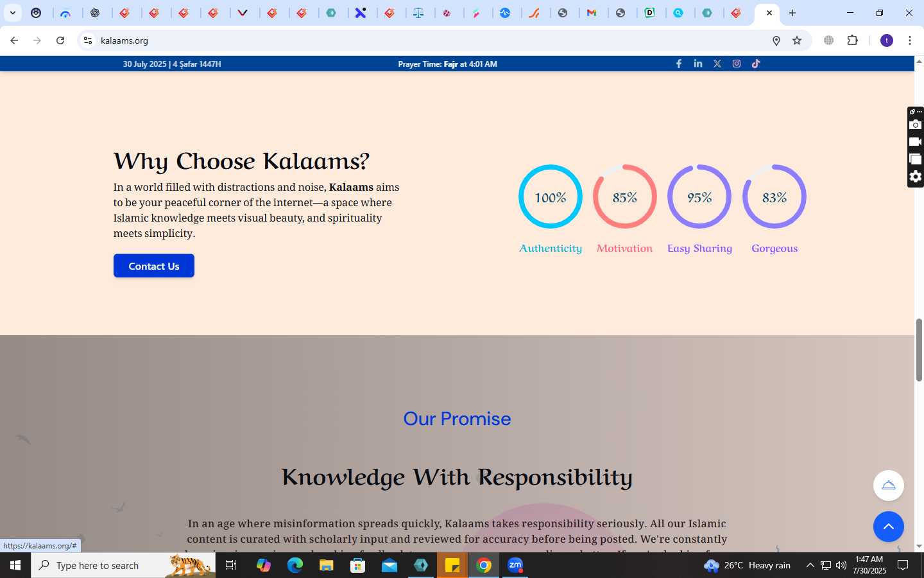Click the location pin icon in address bar
This screenshot has width=924, height=578.
click(x=776, y=40)
